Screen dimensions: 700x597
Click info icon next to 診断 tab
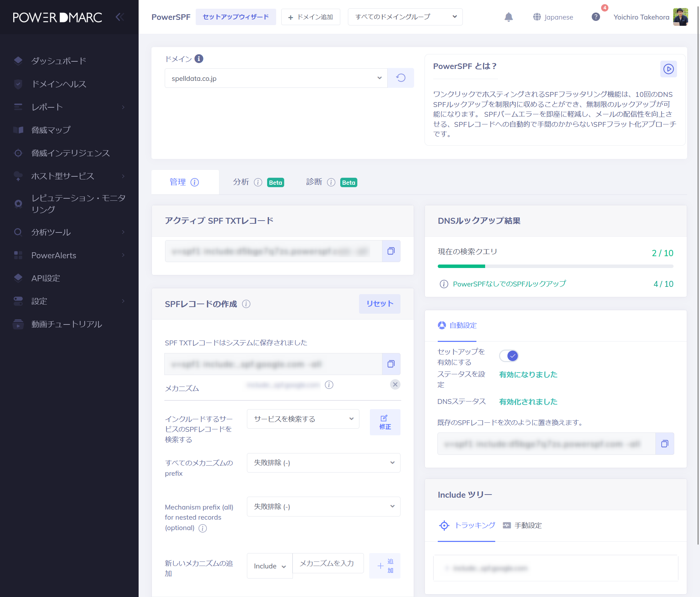point(331,182)
